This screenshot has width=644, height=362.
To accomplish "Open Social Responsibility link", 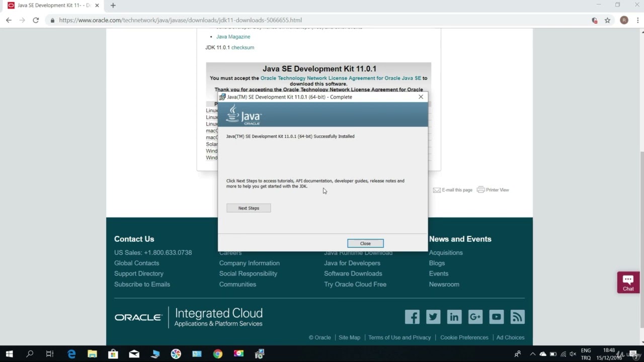I will click(248, 274).
